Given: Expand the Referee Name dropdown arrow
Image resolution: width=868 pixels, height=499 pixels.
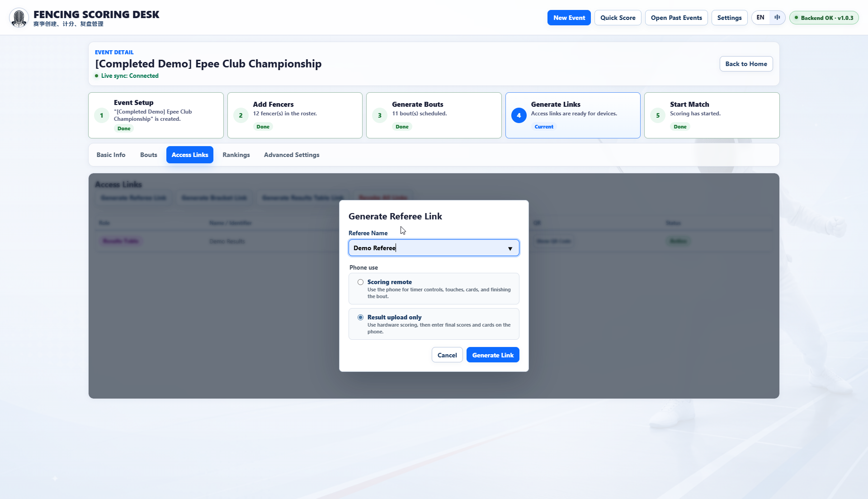Looking at the screenshot, I should point(510,248).
